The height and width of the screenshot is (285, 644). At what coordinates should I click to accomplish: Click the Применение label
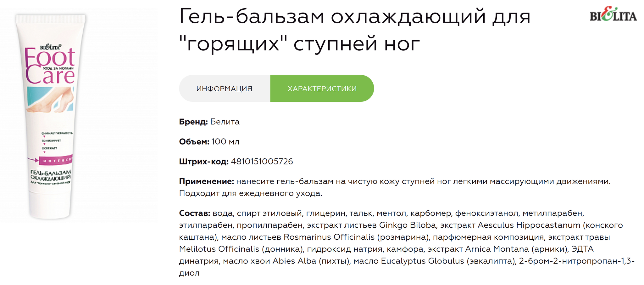point(207,181)
